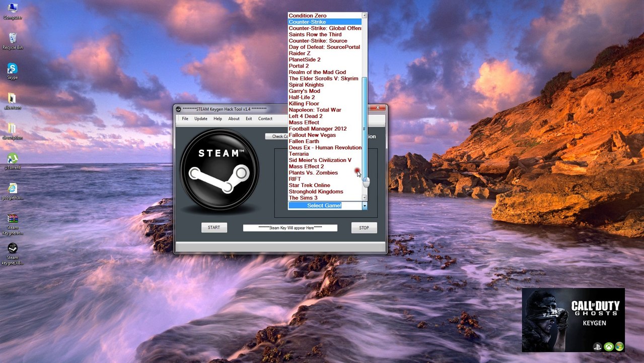Open the About menu
This screenshot has height=363, width=644.
(x=234, y=119)
